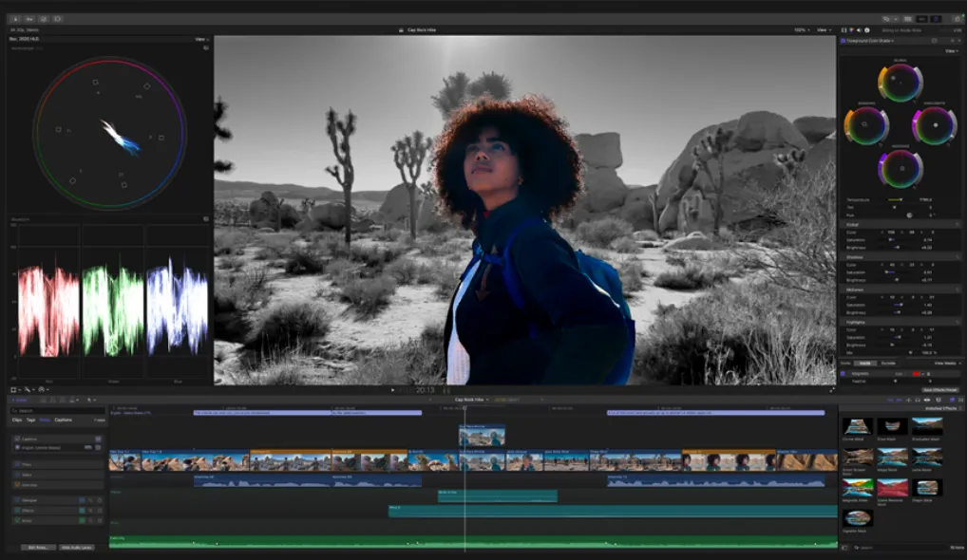The image size is (967, 560).
Task: Click the Select arrow tool in timeline toolbar
Action: click(x=89, y=400)
